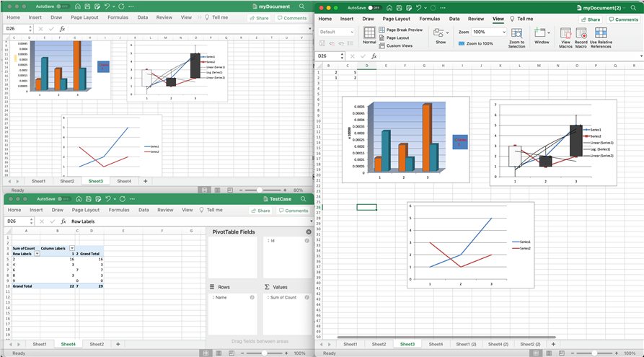Turn on AutoSave in the myDocument window
Image resolution: width=644 pixels, height=357 pixels.
coord(61,6)
